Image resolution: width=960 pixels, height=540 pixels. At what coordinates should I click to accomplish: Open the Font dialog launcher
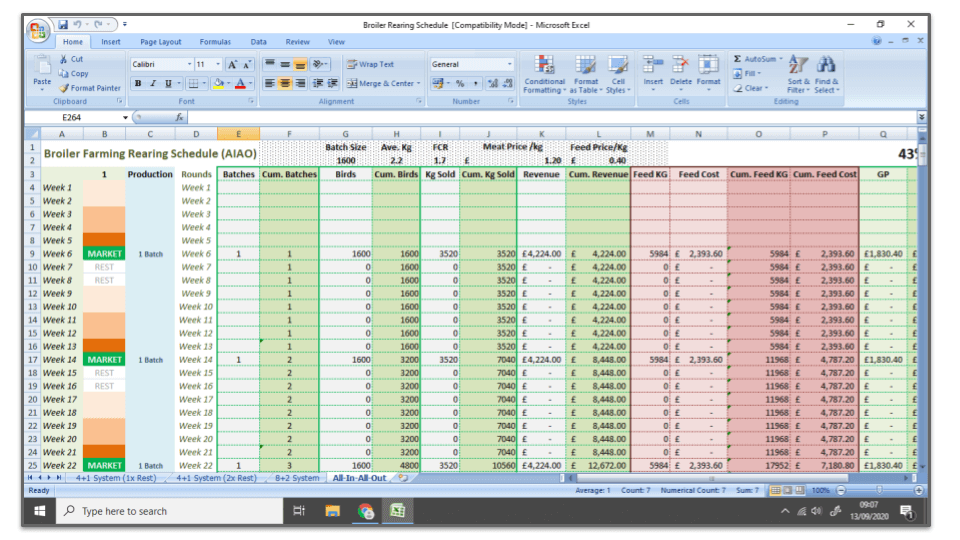click(x=251, y=101)
